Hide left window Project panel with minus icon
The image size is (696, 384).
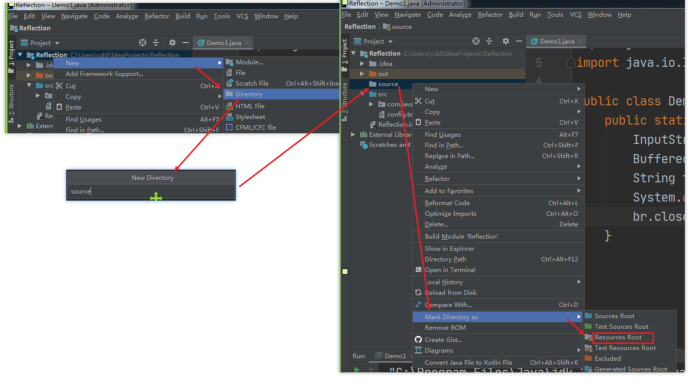[x=186, y=43]
